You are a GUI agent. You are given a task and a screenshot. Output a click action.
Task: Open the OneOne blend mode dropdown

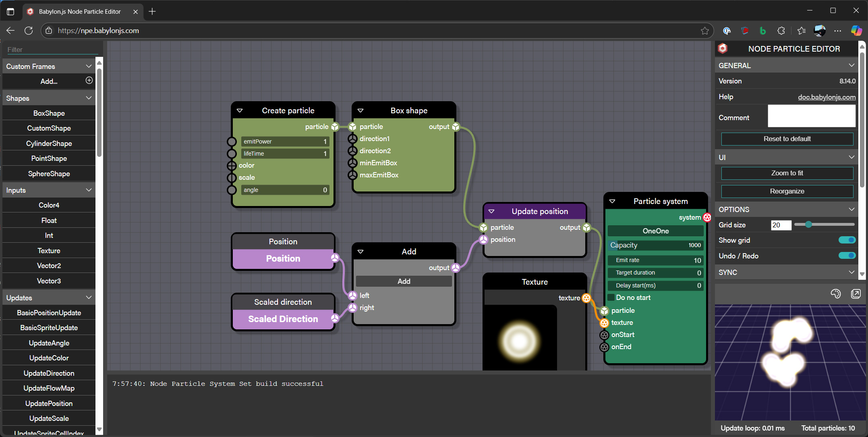(655, 231)
